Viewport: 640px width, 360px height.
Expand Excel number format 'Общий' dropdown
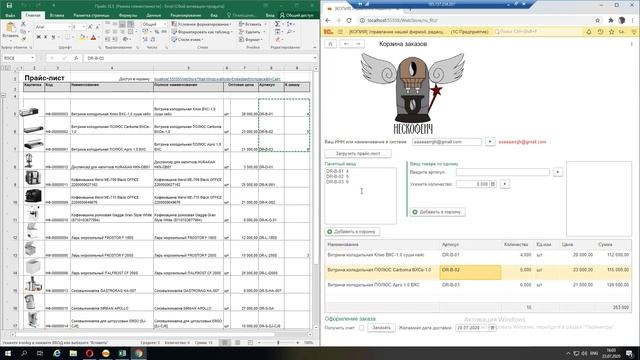pyautogui.click(x=165, y=24)
